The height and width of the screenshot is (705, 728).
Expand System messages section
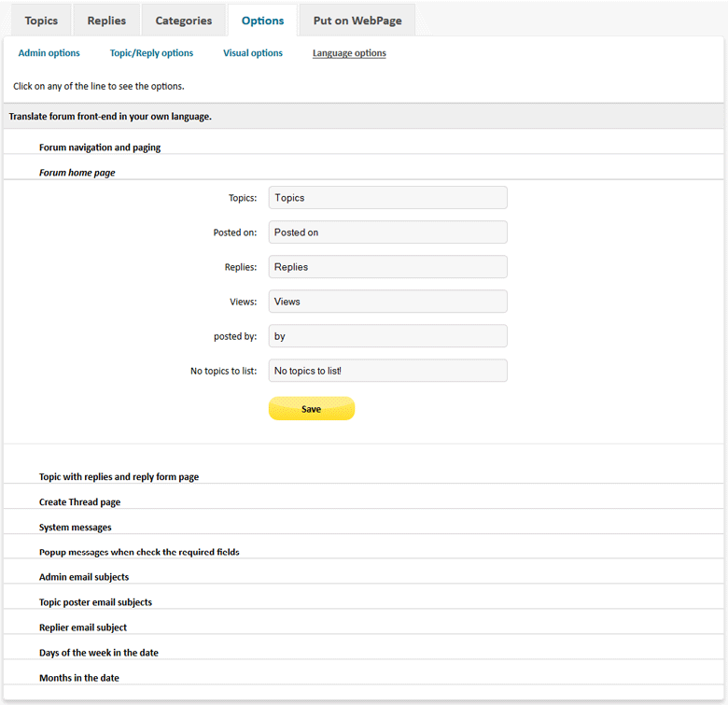point(76,528)
